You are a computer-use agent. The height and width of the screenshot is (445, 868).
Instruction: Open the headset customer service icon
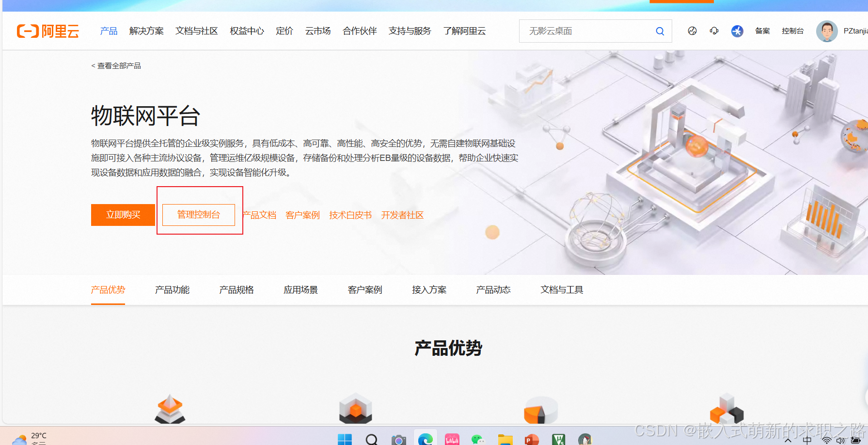click(714, 31)
